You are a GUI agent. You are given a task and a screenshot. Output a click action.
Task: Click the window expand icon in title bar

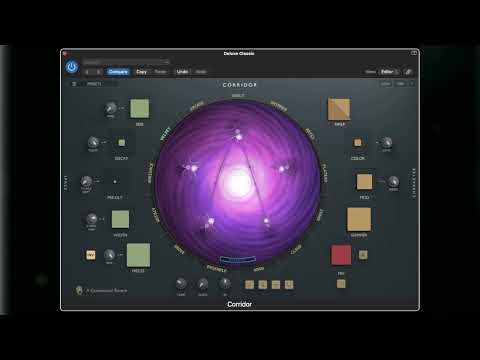coord(414,53)
